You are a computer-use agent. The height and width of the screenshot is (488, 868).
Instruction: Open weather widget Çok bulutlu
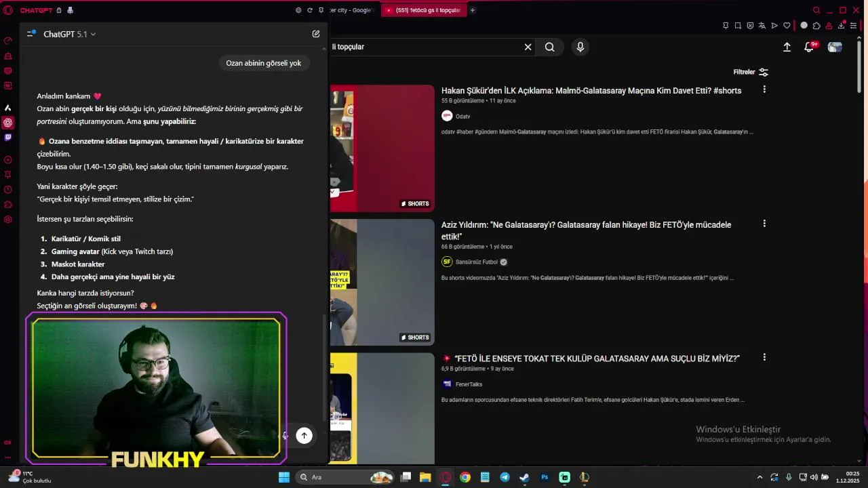(x=30, y=477)
